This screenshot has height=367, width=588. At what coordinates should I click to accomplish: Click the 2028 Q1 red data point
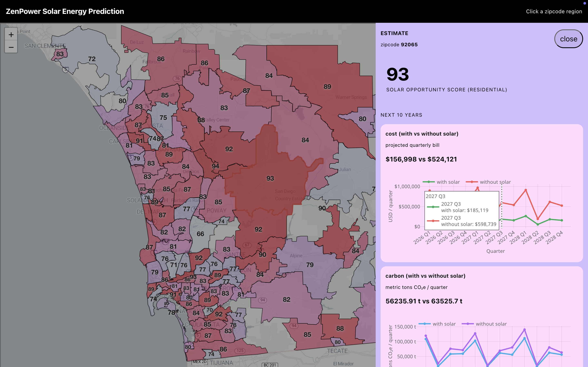pyautogui.click(x=526, y=190)
